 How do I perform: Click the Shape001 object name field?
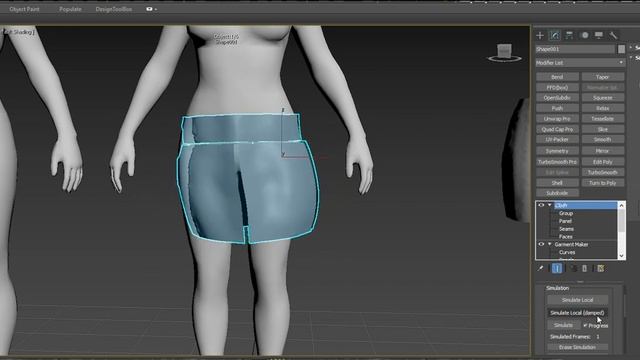[575, 49]
